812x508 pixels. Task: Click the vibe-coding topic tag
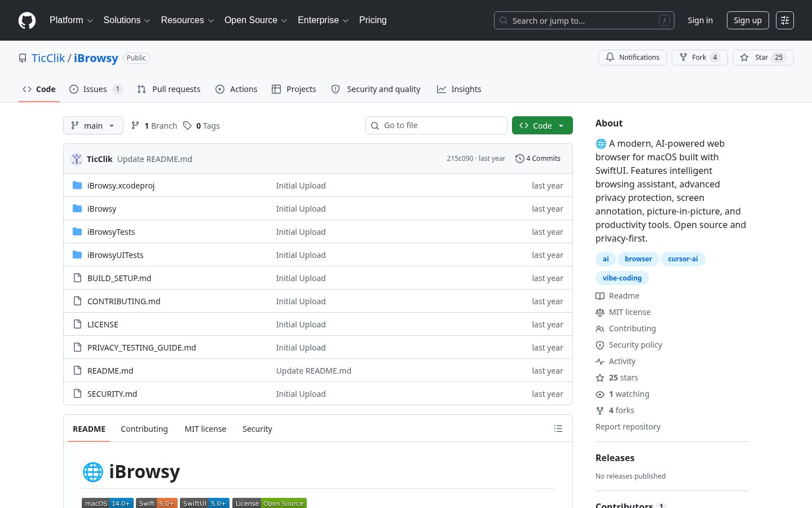(x=622, y=278)
